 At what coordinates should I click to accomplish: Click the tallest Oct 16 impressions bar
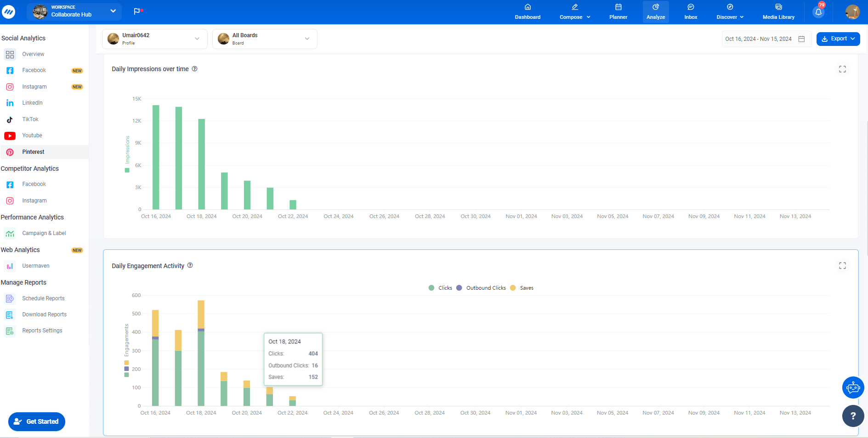coord(156,157)
